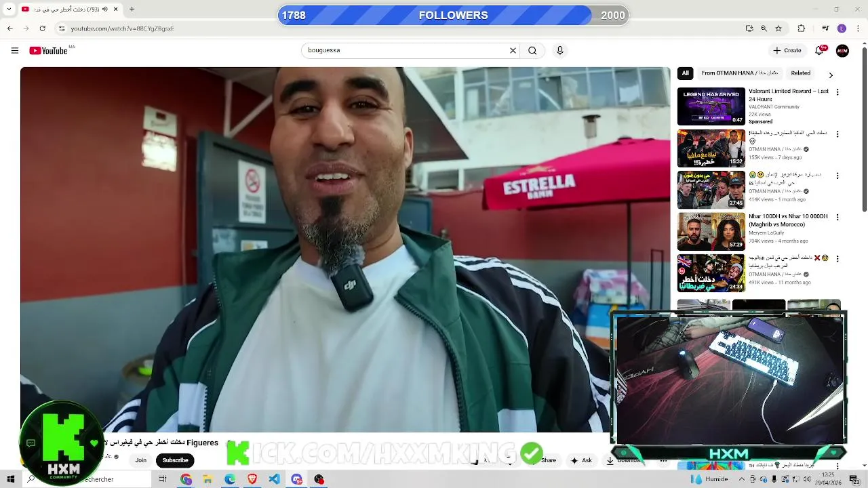Open options for the 155K views video
This screenshot has width=868, height=488.
[837, 134]
